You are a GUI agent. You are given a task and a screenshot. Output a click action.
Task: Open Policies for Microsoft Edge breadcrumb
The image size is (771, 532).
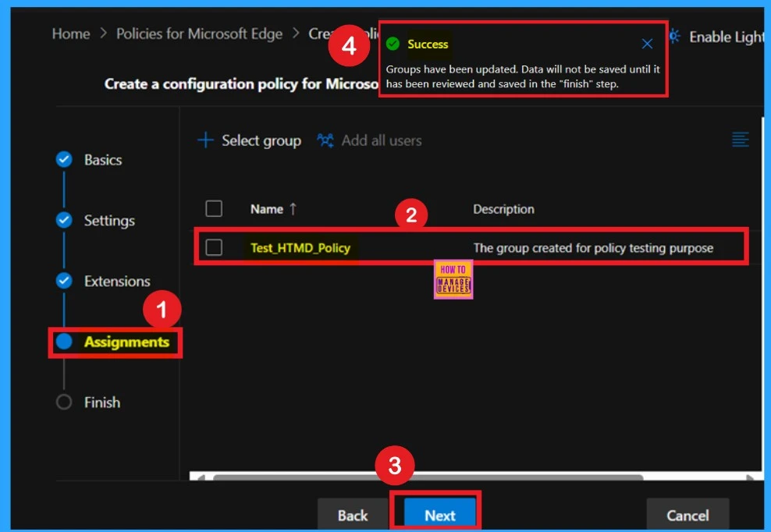199,34
